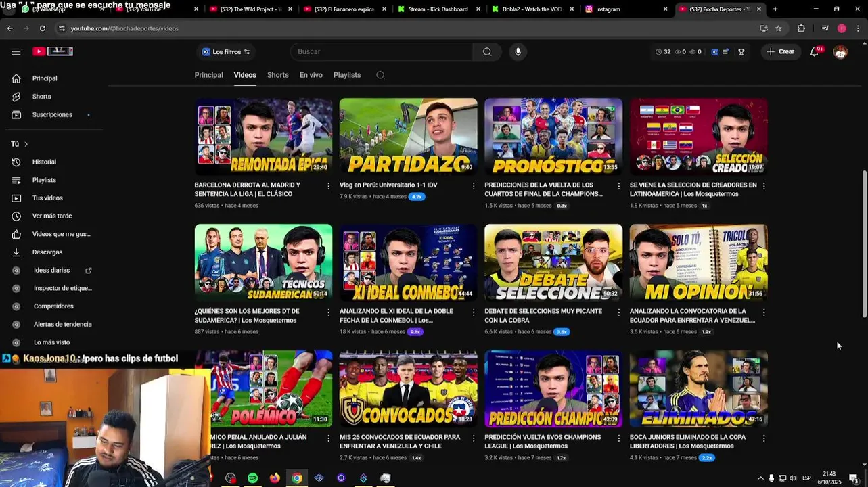Open more options for Selección de creadores video
Image resolution: width=868 pixels, height=487 pixels.
coord(764,186)
